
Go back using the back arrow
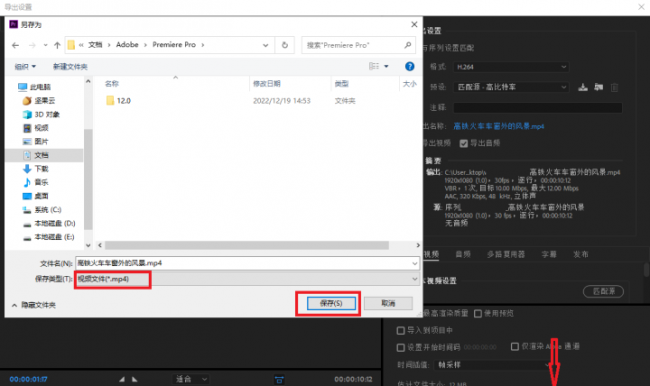(15, 45)
